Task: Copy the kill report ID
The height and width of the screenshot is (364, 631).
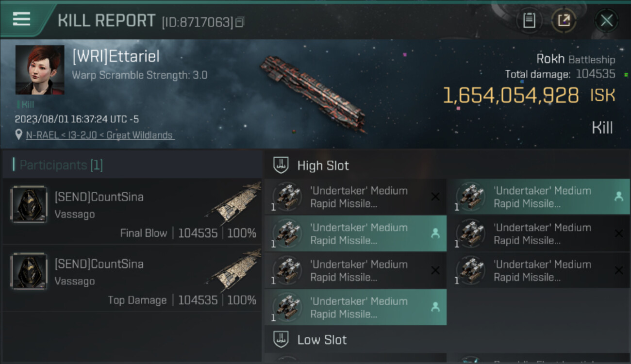Action: pos(240,22)
